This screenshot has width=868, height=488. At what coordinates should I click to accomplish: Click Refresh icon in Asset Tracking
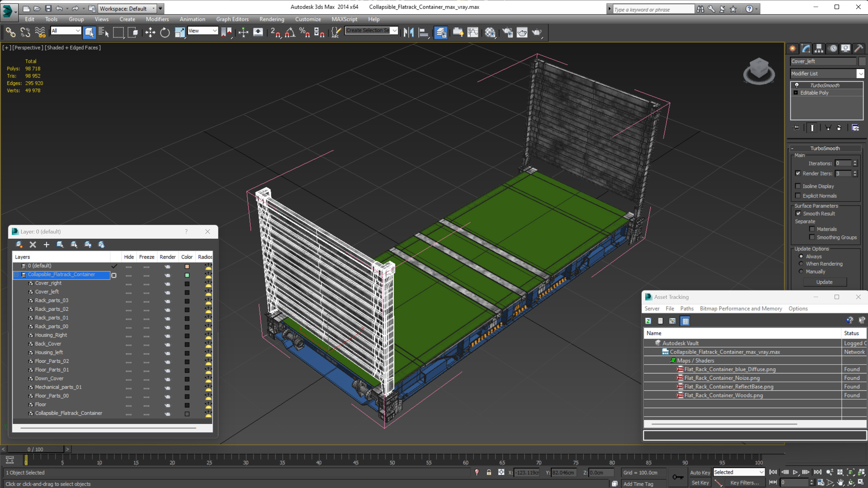tap(648, 321)
